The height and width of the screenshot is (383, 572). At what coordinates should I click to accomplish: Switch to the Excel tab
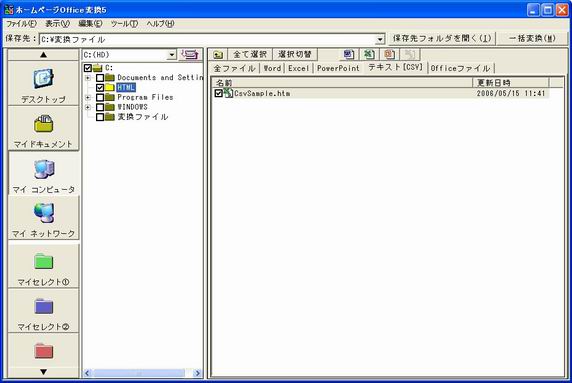298,68
